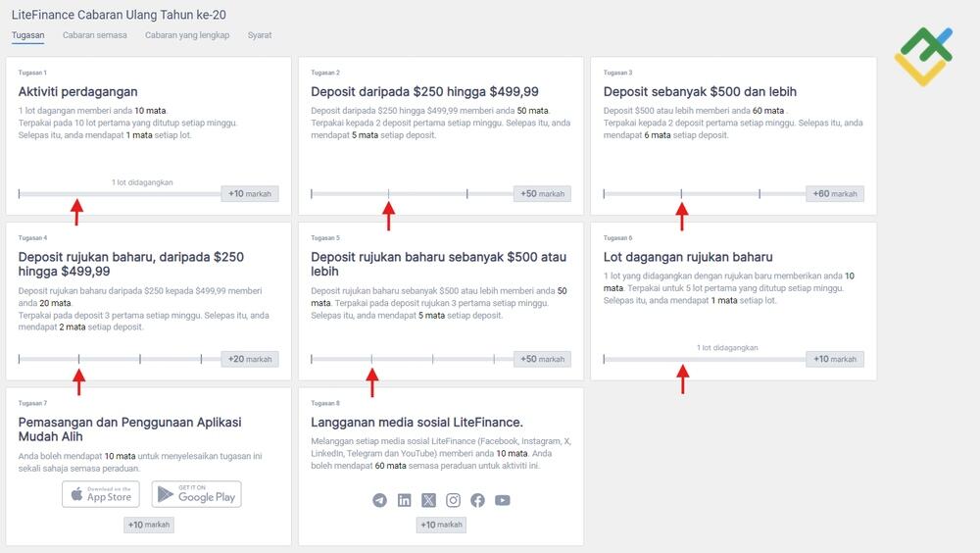Open the YouTube social media icon

503,500
